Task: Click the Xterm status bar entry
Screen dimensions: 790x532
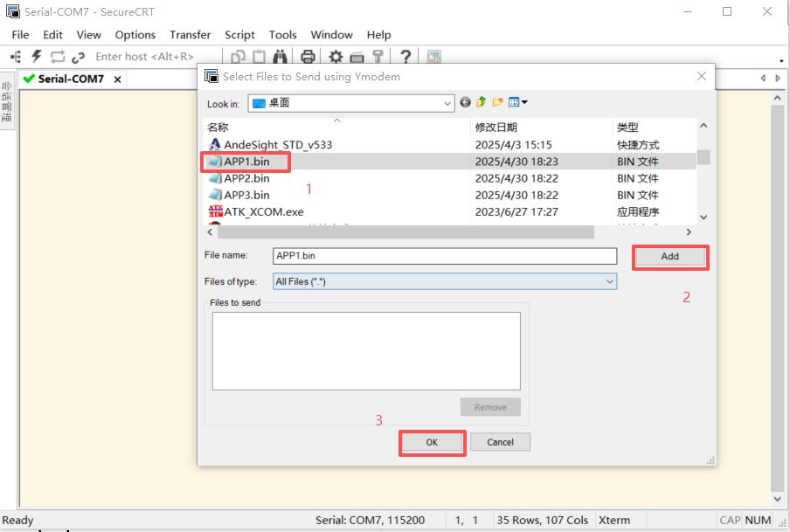Action: tap(614, 520)
